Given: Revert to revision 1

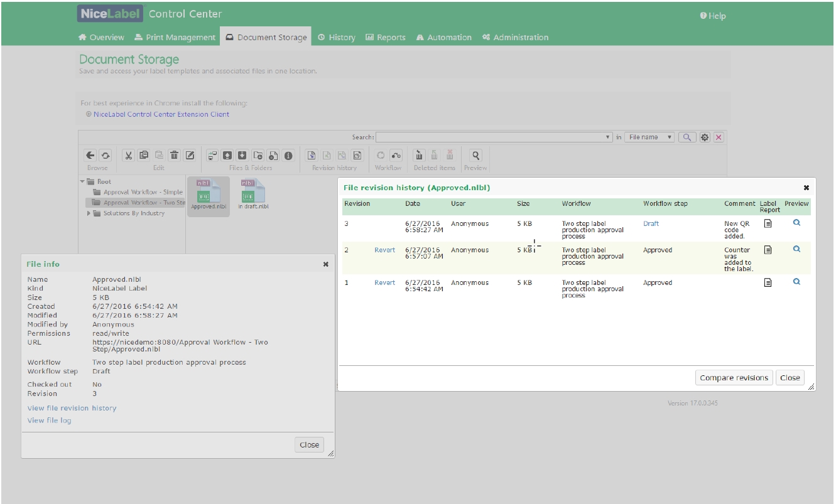Looking at the screenshot, I should point(385,283).
